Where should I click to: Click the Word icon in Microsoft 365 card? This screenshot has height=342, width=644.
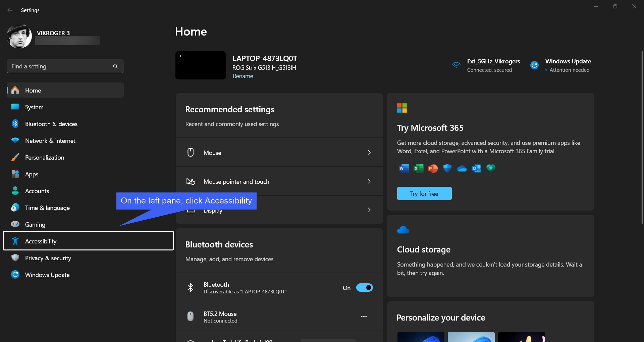[404, 168]
